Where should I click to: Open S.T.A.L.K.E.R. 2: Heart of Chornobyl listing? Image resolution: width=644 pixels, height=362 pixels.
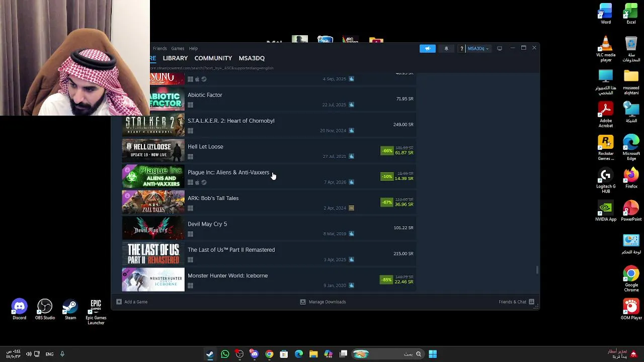pos(269,125)
